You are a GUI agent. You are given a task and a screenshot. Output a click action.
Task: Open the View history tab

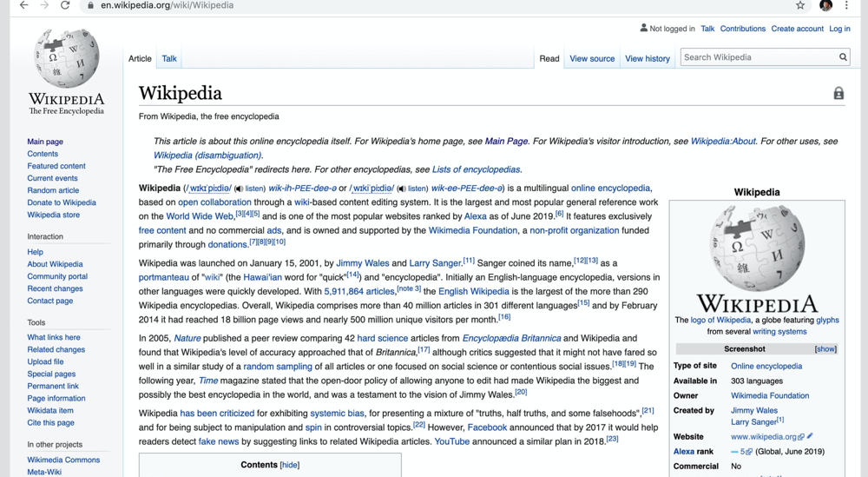pyautogui.click(x=648, y=59)
